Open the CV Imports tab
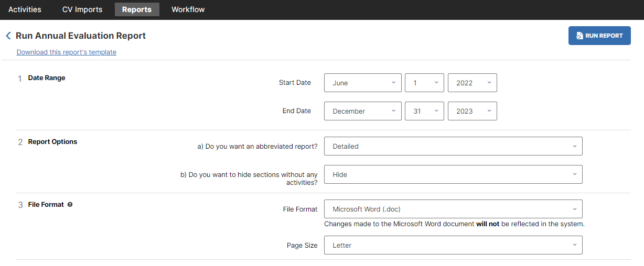 [x=82, y=9]
